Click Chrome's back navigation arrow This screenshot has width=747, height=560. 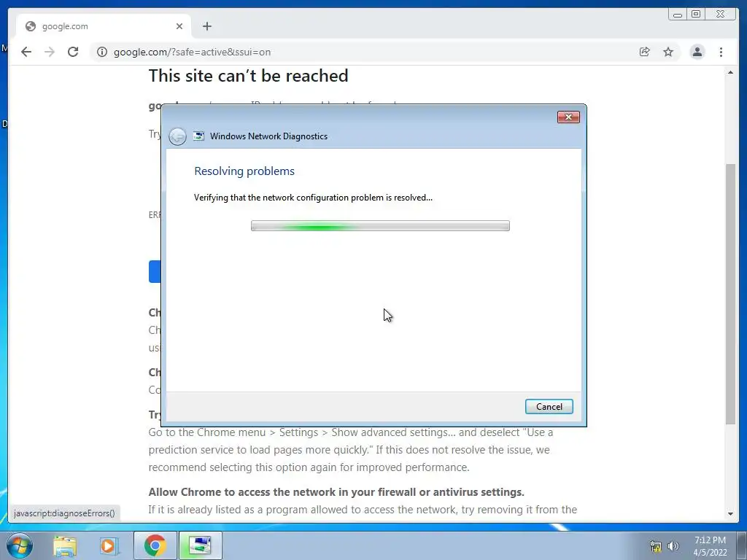click(x=26, y=52)
